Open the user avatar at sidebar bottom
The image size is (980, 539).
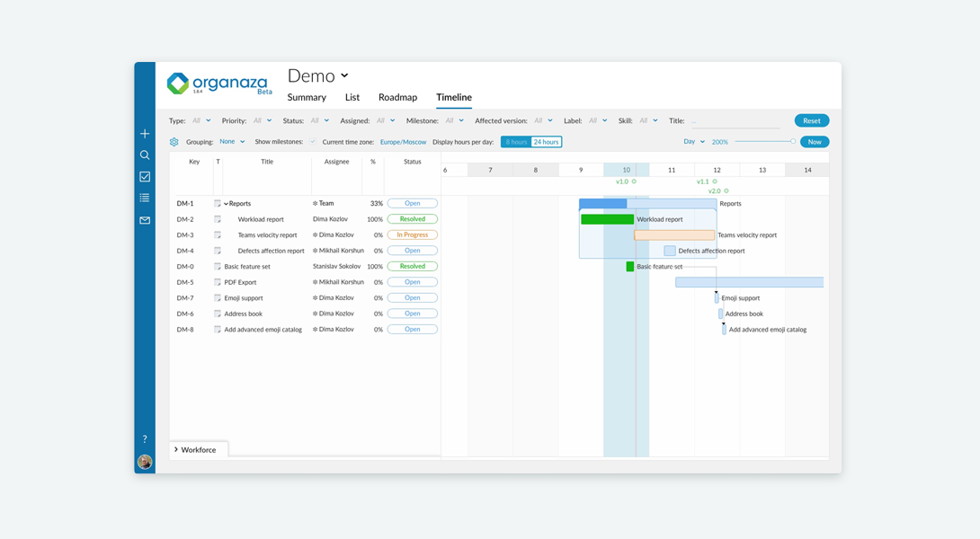coord(145,462)
